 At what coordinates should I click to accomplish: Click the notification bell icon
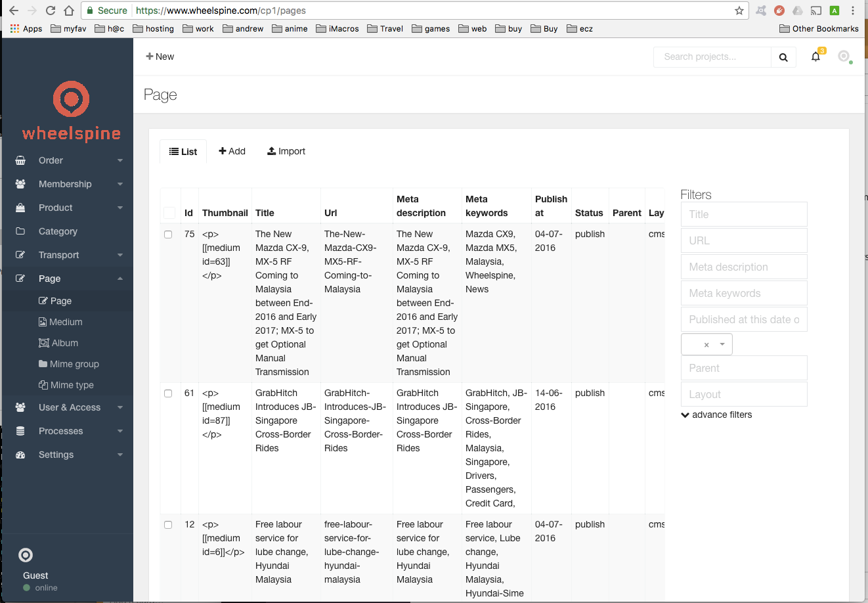(x=815, y=56)
